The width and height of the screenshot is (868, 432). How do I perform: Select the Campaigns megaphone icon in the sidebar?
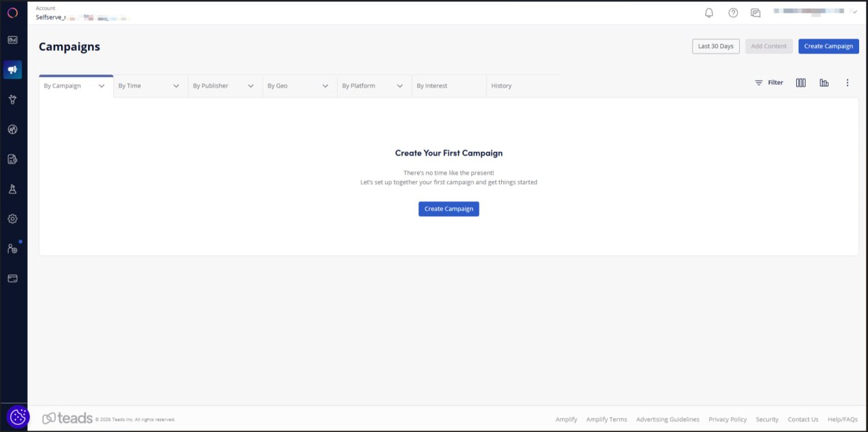point(12,69)
